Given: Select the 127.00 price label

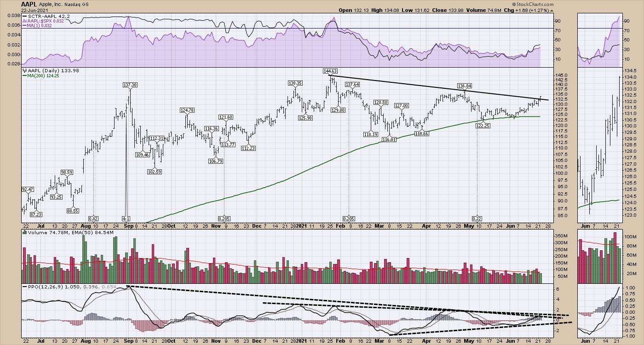Looking at the screenshot, I should click(x=402, y=105).
